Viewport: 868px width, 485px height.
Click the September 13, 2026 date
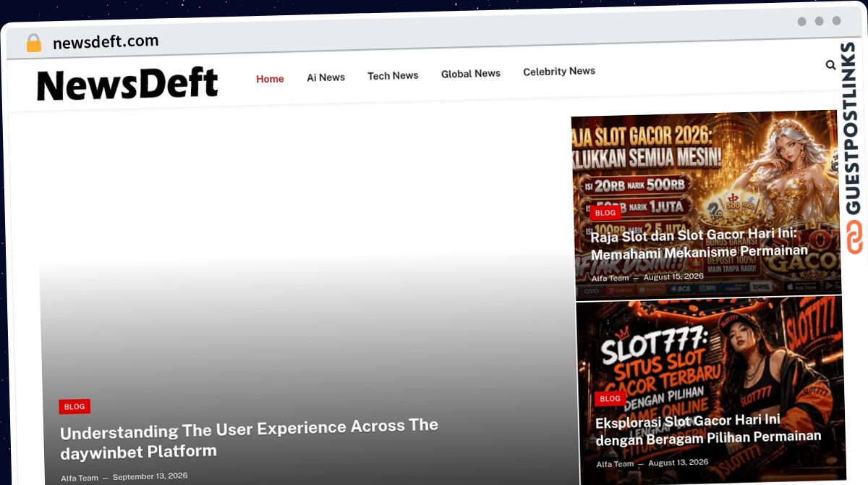pyautogui.click(x=150, y=476)
